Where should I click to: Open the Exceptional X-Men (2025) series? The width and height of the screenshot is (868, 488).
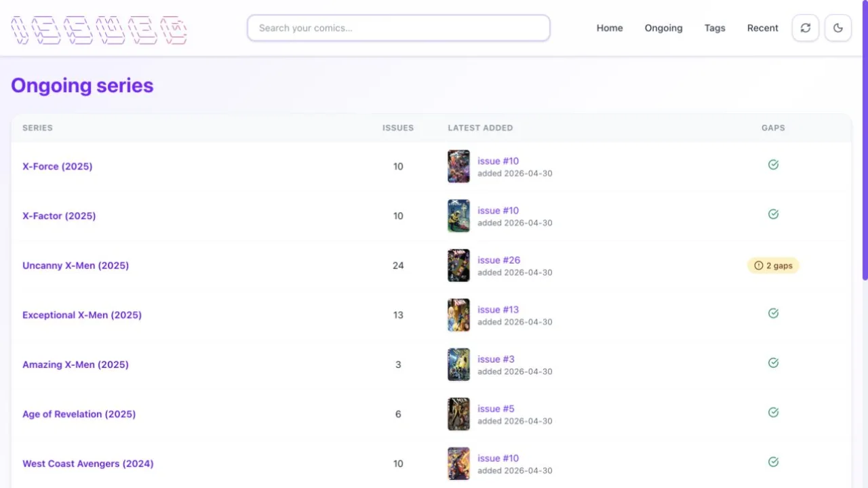[82, 314]
